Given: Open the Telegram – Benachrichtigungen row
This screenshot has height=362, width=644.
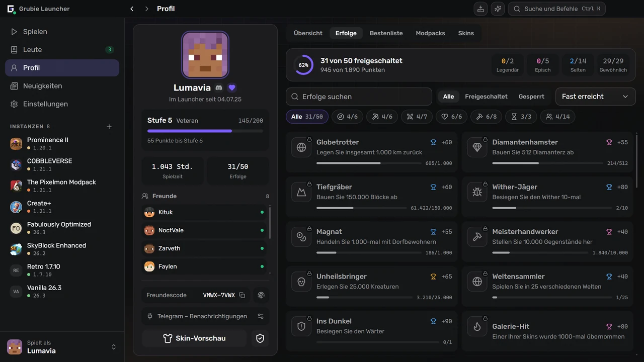Looking at the screenshot, I should pos(205,316).
